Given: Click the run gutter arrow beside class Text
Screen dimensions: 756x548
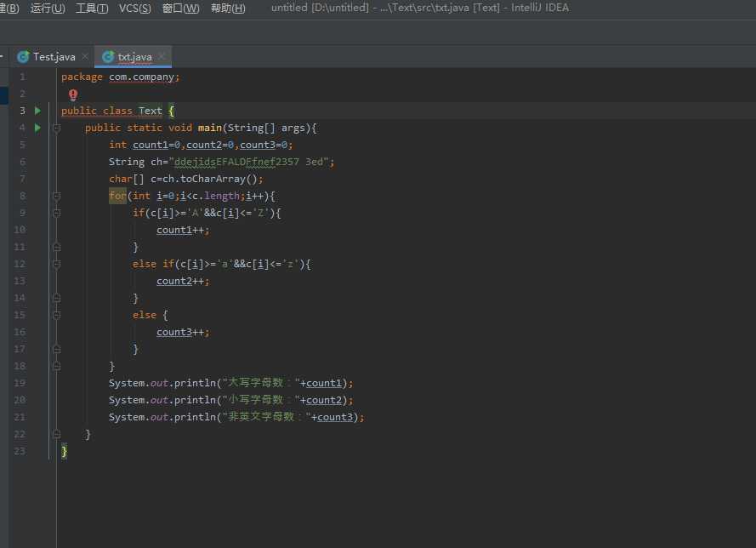Looking at the screenshot, I should click(37, 111).
